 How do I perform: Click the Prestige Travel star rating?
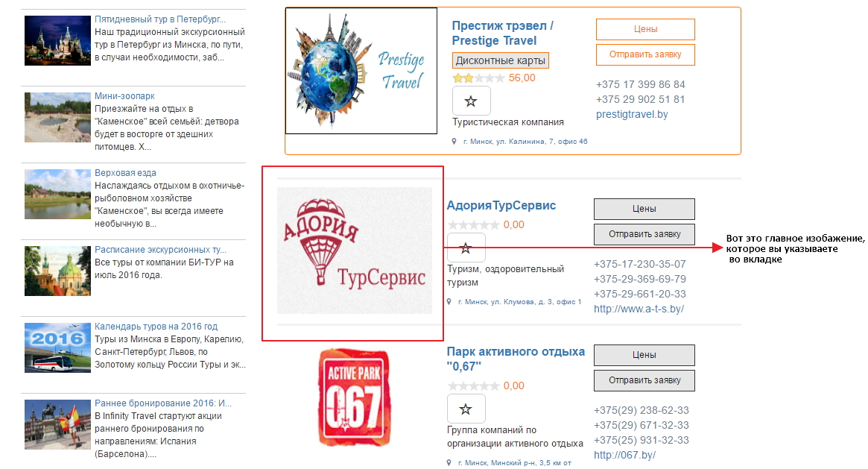point(478,78)
